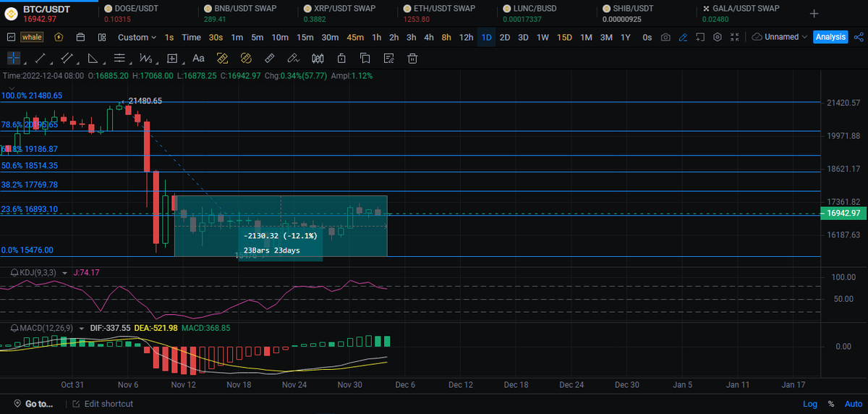Open chart settings hexagon icon
The height and width of the screenshot is (414, 868).
[x=718, y=37]
